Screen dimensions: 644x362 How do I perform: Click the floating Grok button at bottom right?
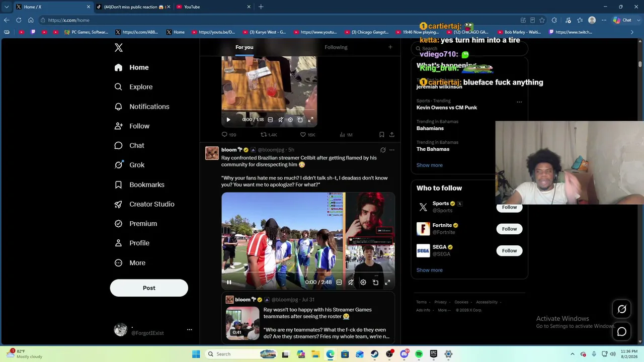[622, 309]
